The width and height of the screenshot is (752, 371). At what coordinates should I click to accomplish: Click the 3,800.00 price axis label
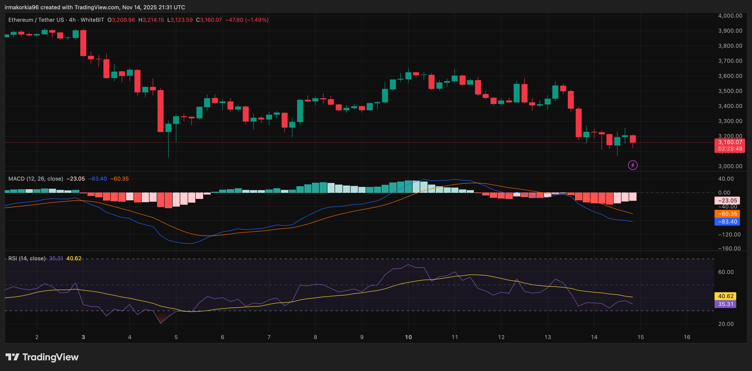click(731, 46)
